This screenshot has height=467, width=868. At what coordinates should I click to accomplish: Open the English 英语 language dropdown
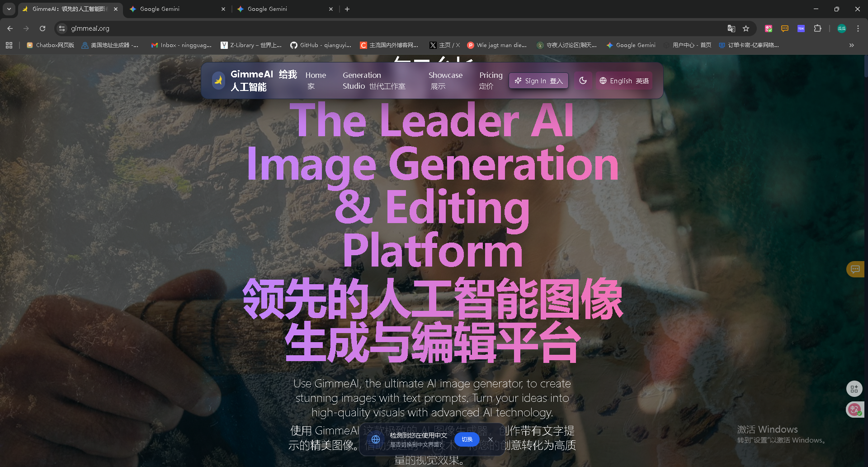624,81
